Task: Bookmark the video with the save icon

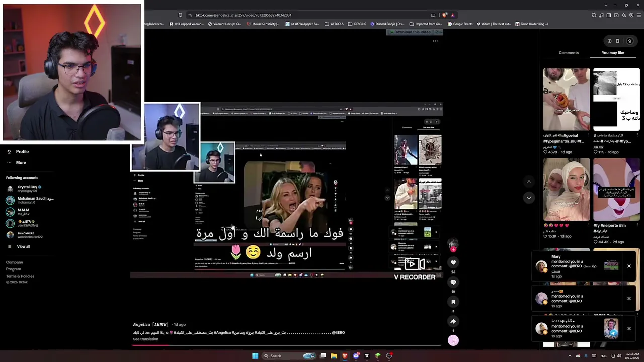Action: pyautogui.click(x=453, y=302)
